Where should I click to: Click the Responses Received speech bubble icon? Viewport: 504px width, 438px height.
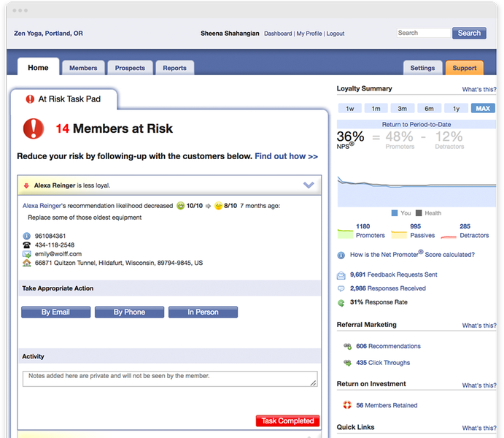click(341, 288)
